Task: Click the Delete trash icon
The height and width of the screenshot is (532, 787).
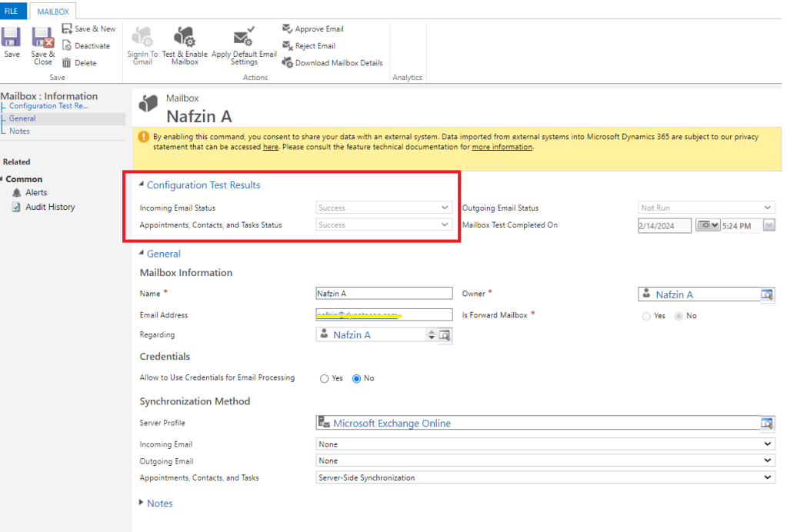Action: click(67, 63)
